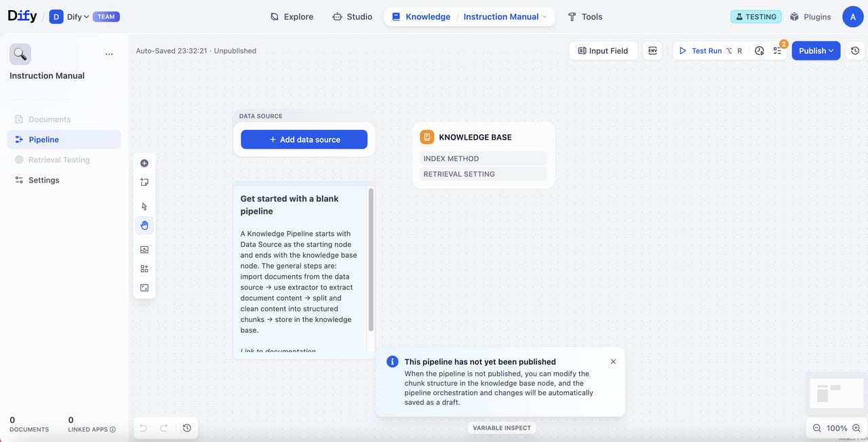Image resolution: width=868 pixels, height=442 pixels.
Task: Open Settings in the sidebar
Action: coord(64,180)
